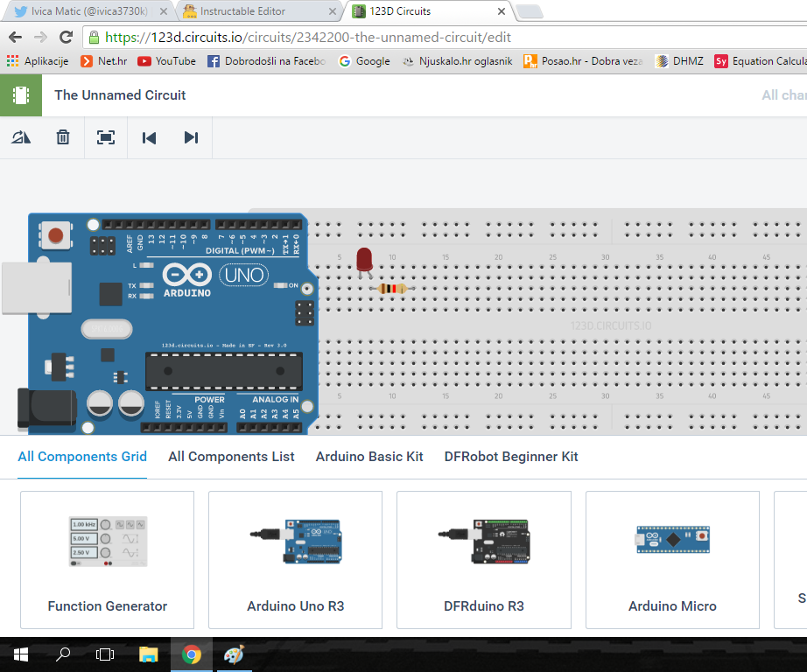Image resolution: width=807 pixels, height=672 pixels.
Task: Switch to the All Components List view
Action: (230, 456)
